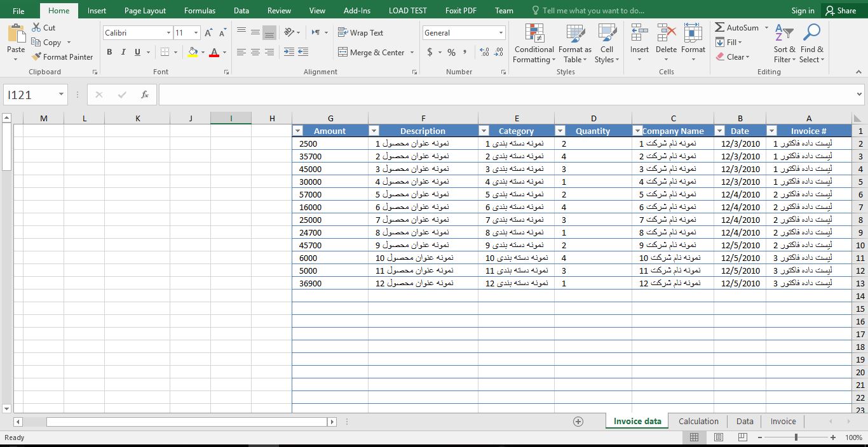Toggle Underline formatting
The height and width of the screenshot is (447, 868).
[137, 52]
